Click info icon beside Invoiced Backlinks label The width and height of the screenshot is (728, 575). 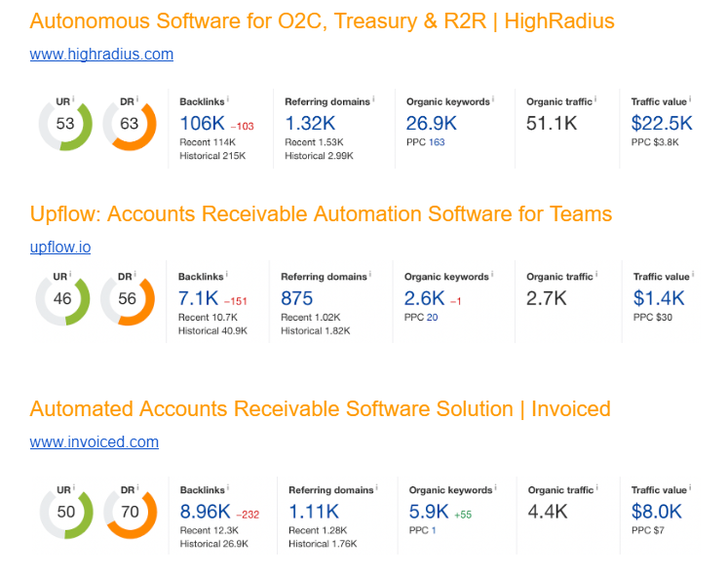tap(228, 487)
